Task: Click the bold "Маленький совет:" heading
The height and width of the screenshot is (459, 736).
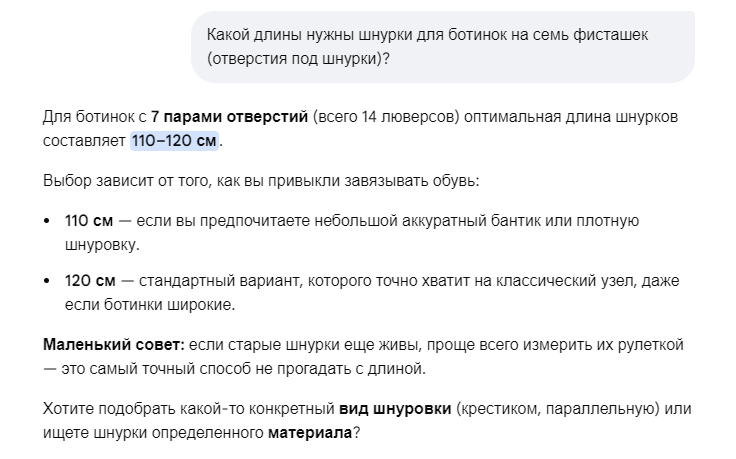Action: tap(114, 344)
